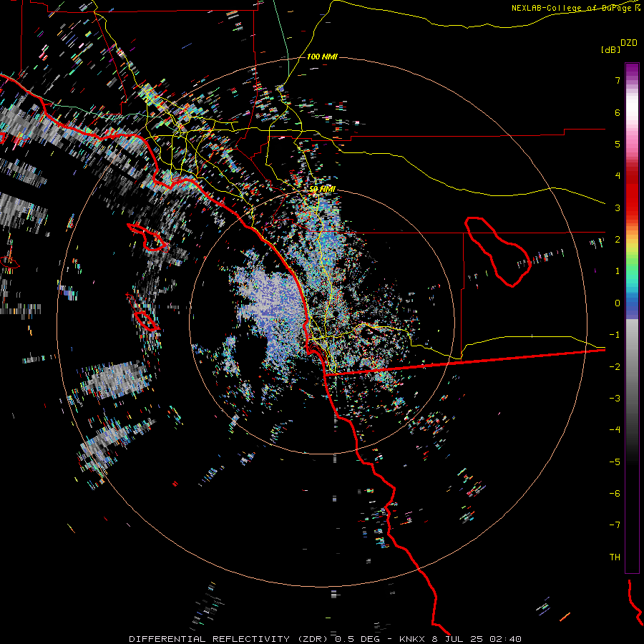Click the TH label on the color scale
The width and height of the screenshot is (644, 644).
(x=615, y=557)
